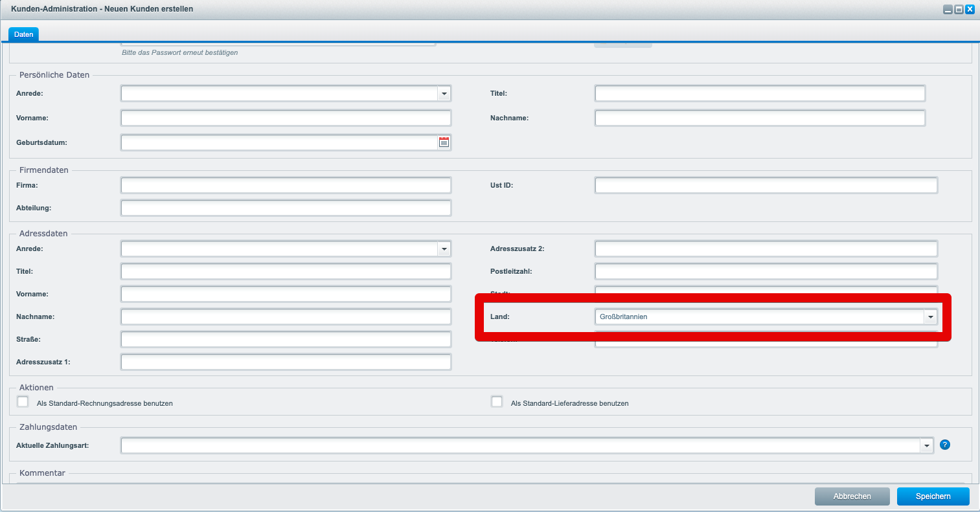Click the Straße input field
This screenshot has height=512, width=980.
[286, 339]
